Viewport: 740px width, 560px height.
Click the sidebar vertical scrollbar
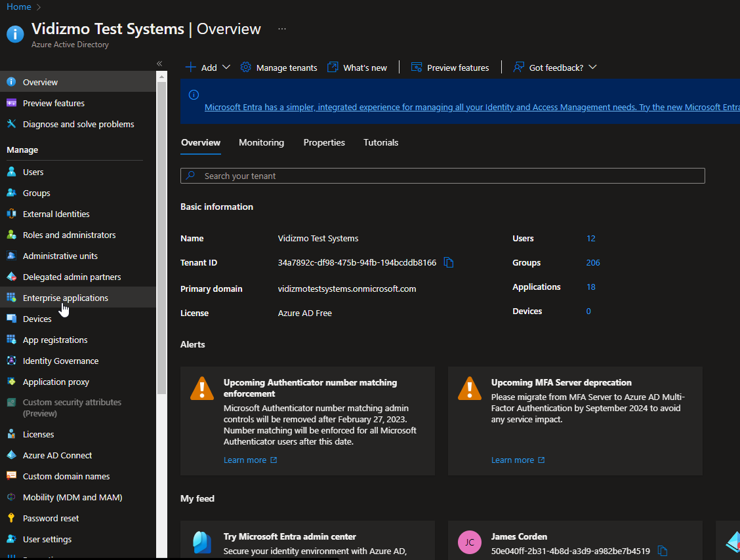click(161, 236)
